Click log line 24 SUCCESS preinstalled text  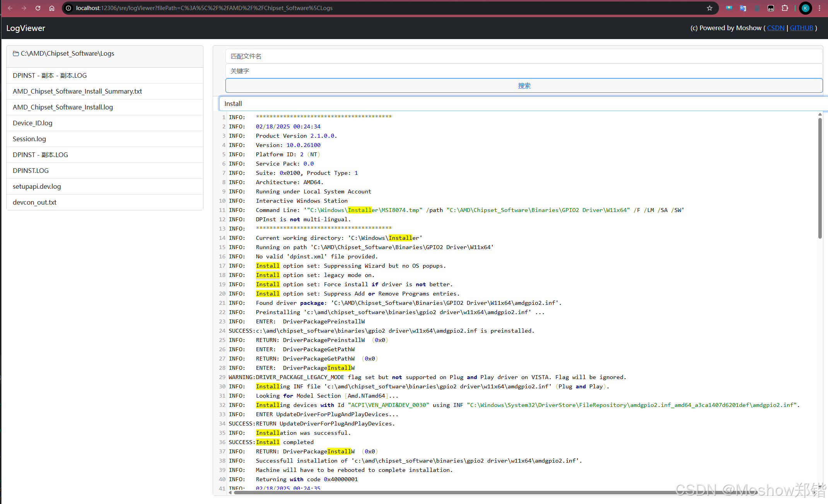[381, 331]
